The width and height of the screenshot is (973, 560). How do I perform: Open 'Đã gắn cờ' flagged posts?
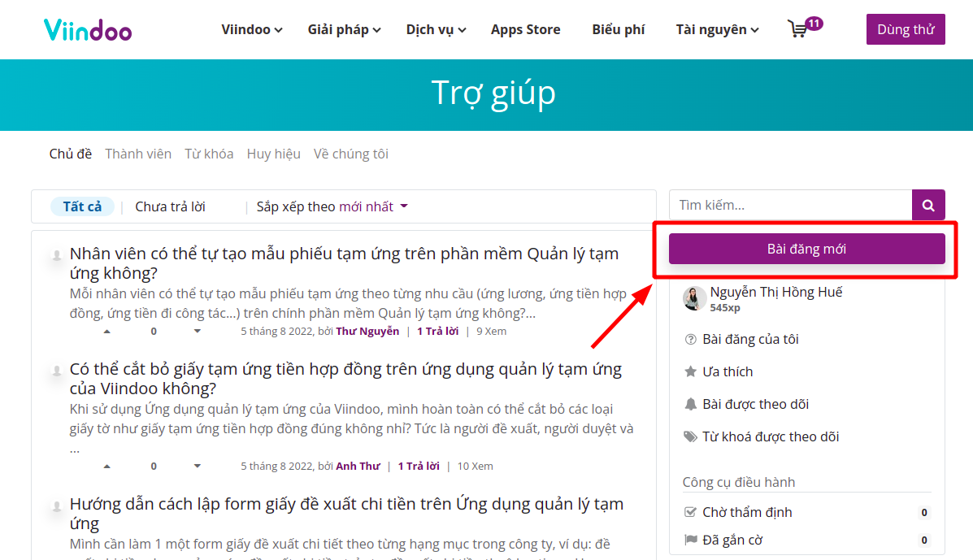tap(732, 540)
